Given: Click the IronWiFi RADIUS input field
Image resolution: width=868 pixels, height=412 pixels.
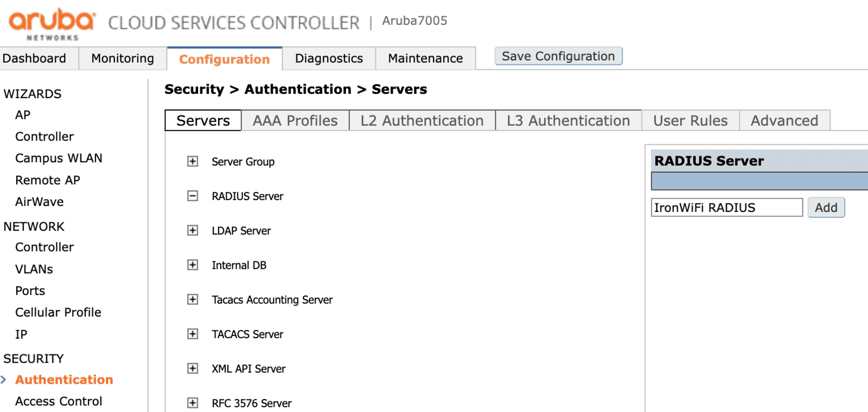Looking at the screenshot, I should click(x=727, y=208).
